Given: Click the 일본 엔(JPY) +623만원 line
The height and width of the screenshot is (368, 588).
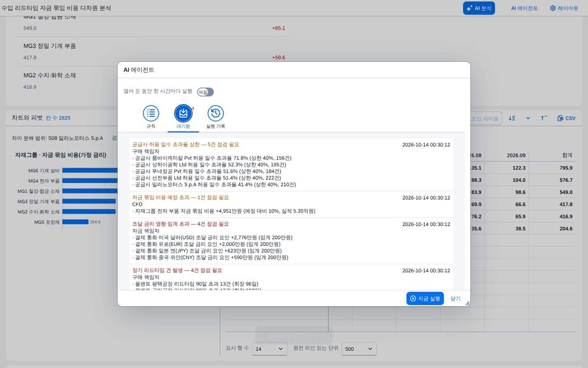Looking at the screenshot, I should click(x=206, y=251).
